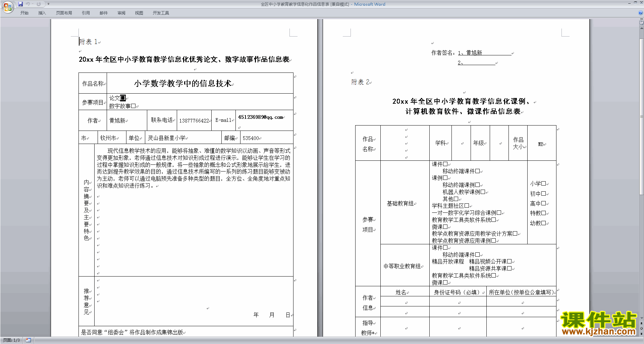Click the Redo icon in quick access toolbar
Image resolution: width=644 pixels, height=344 pixels.
tap(39, 4)
